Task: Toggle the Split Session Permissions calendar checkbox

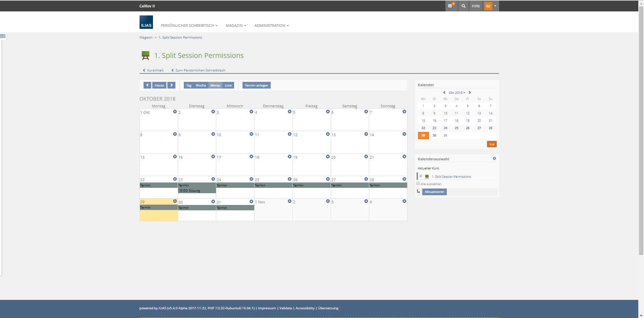Action: pos(421,176)
